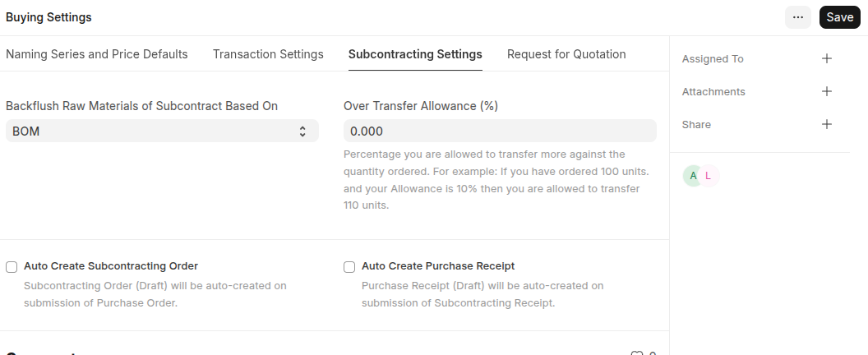Click the plus icon next to Assigned To
The width and height of the screenshot is (868, 355).
827,58
